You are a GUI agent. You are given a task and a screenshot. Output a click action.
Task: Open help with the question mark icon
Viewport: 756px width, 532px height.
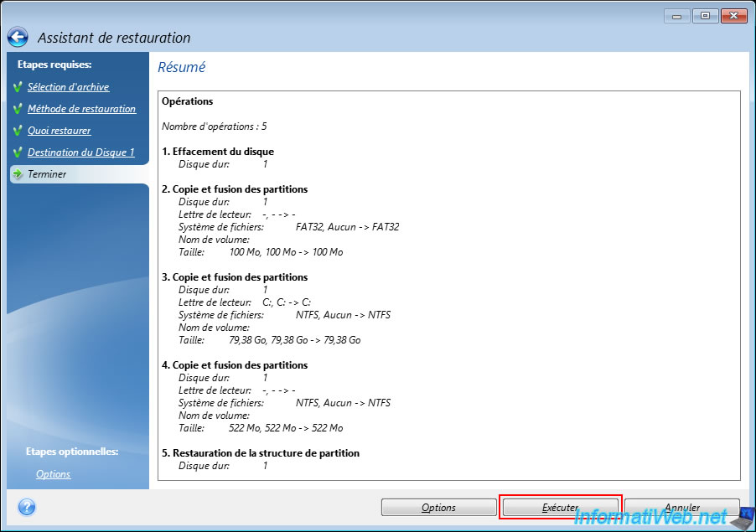coord(27,507)
